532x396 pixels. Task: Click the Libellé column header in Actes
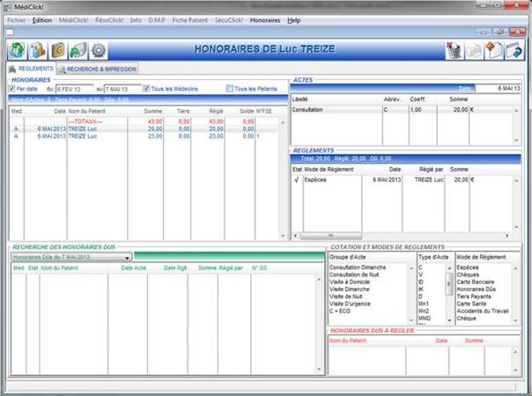(299, 99)
